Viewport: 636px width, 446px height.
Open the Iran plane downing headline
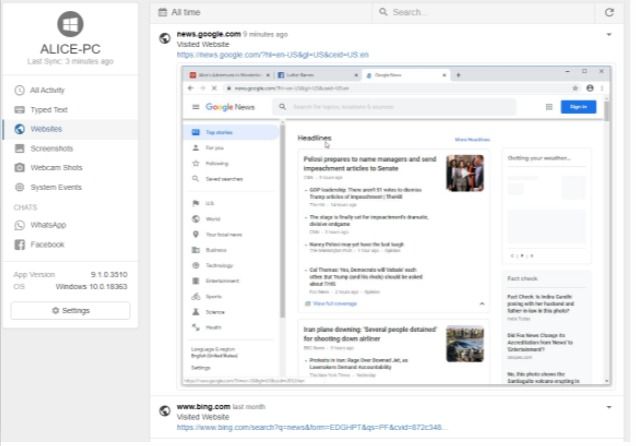[x=370, y=334]
